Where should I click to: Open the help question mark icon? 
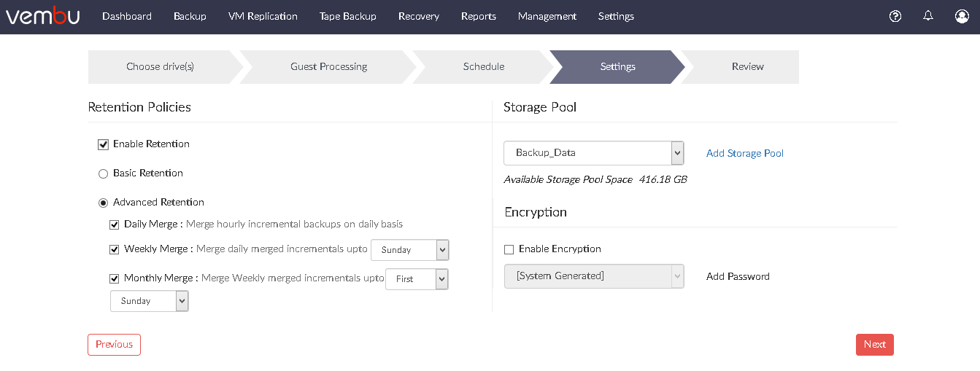pyautogui.click(x=895, y=16)
